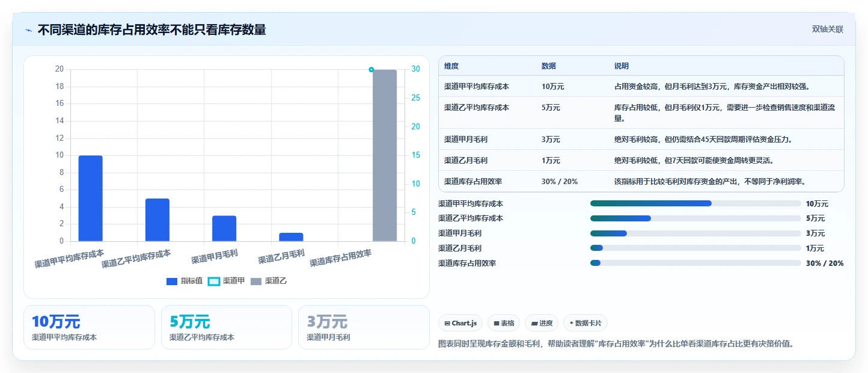Select the Chart.js tag
Screen dimensions: 868x373
tap(460, 323)
